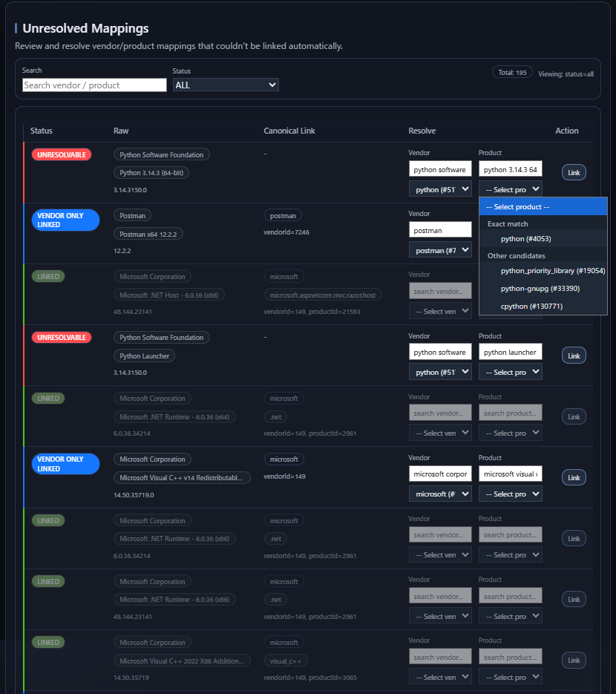Click the search vendor / product input field
616x694 pixels.
[x=94, y=85]
